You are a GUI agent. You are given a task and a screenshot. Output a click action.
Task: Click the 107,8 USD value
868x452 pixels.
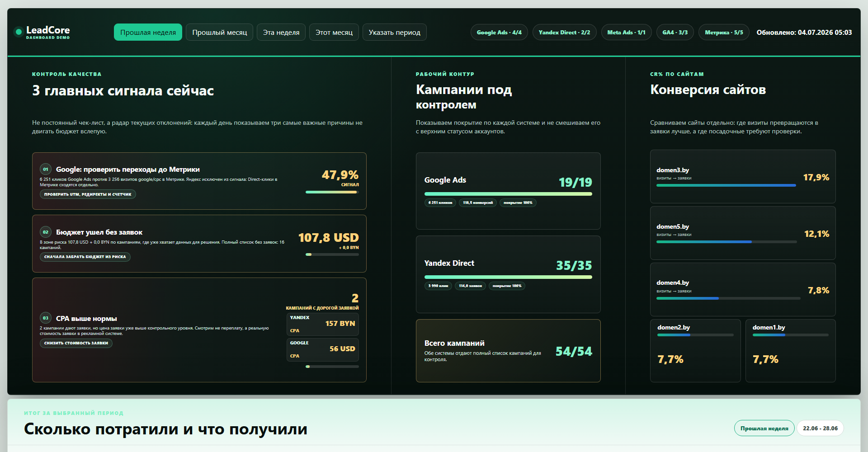(x=328, y=237)
